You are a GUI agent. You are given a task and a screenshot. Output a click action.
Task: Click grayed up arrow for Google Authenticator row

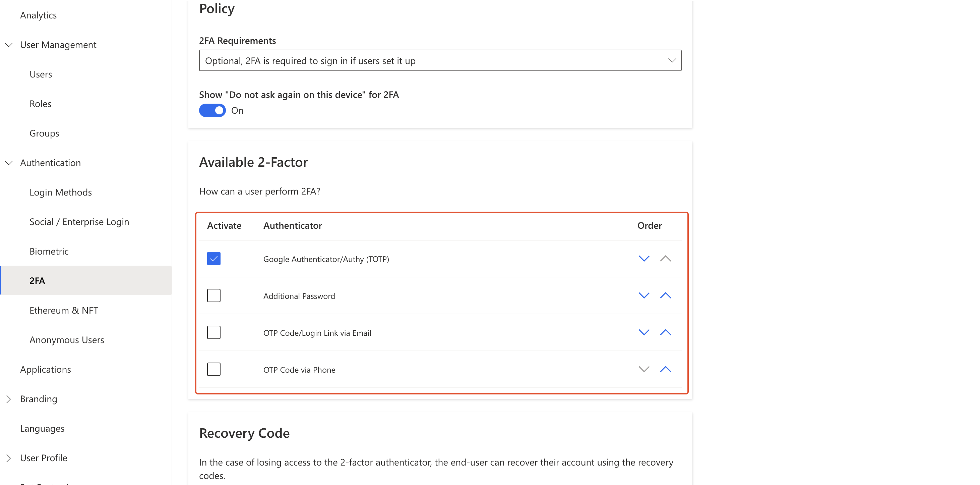pyautogui.click(x=665, y=259)
